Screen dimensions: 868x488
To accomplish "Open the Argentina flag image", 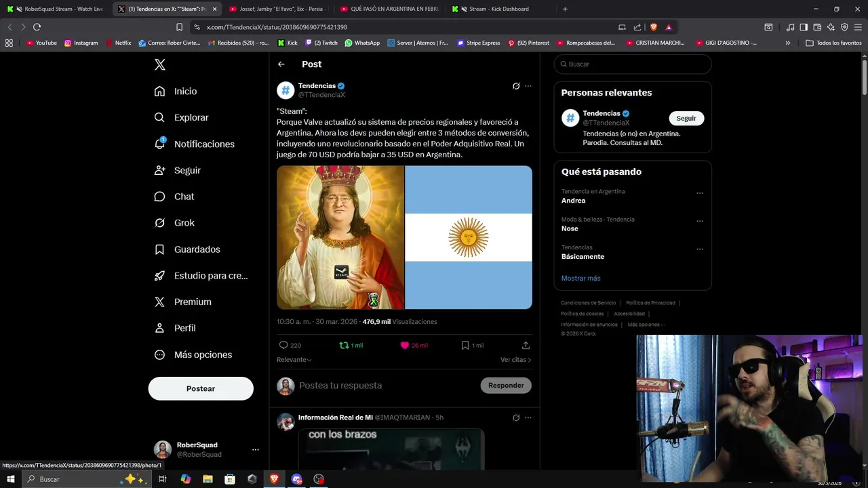I will 469,237.
